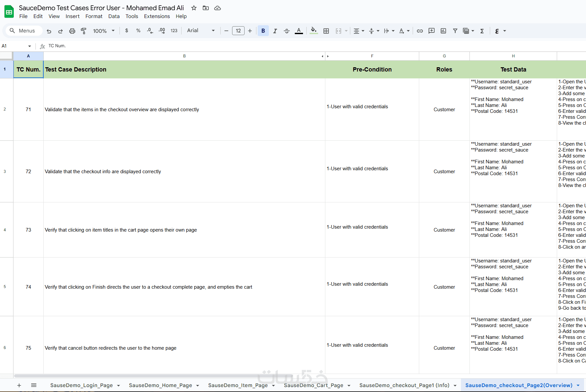This screenshot has height=392, width=586.
Task: Open the text color picker
Action: click(x=299, y=31)
